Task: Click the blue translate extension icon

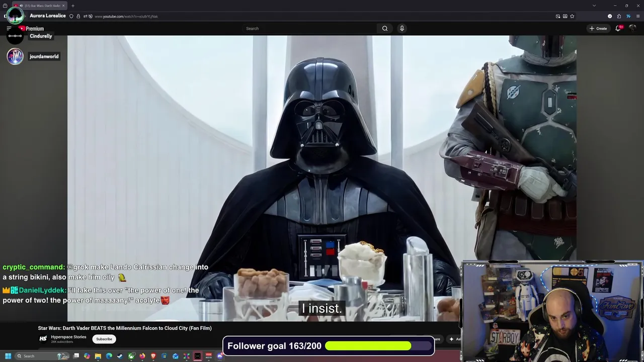Action: coord(628,16)
